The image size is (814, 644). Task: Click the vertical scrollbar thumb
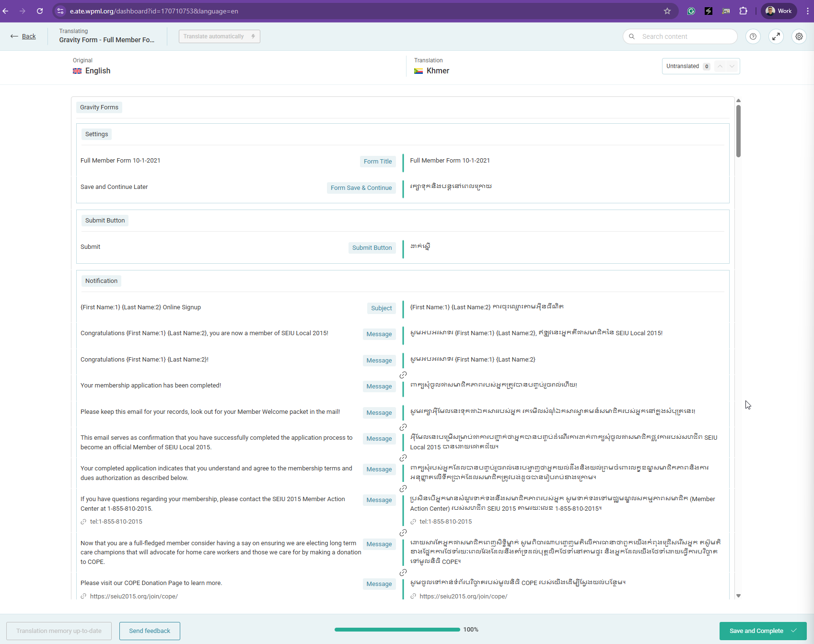click(x=739, y=131)
